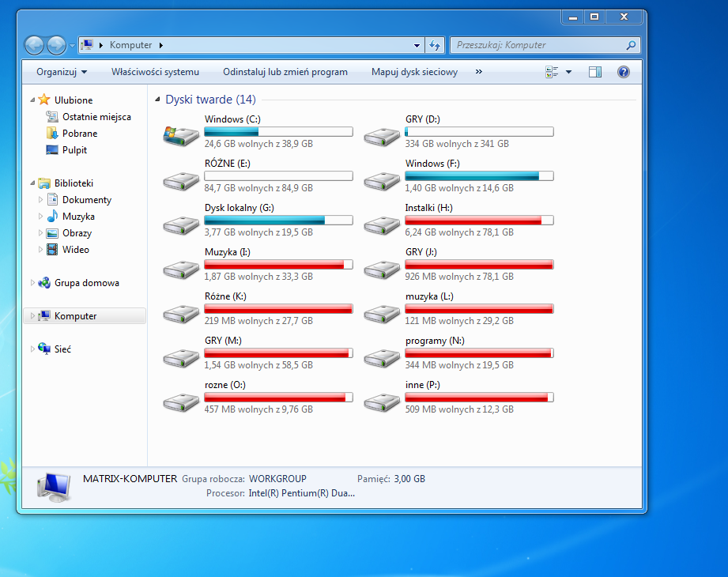Show more toolbar commands via double chevron
Image resolution: width=728 pixels, height=577 pixels.
[x=478, y=72]
